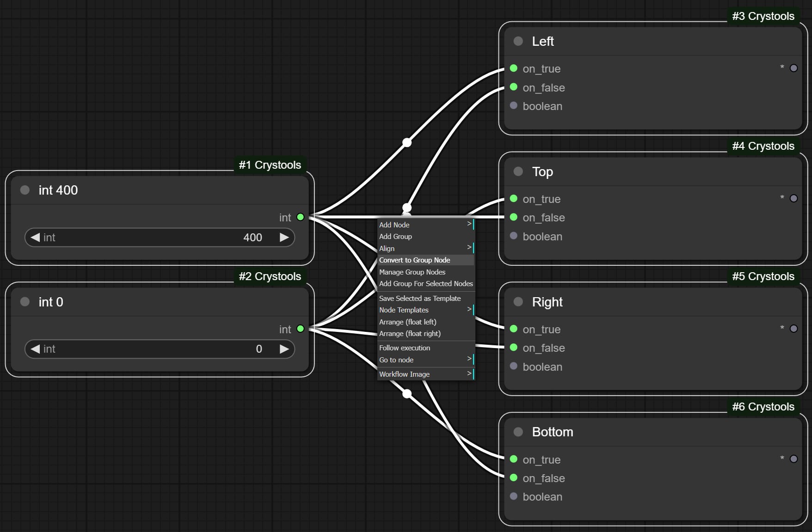Click output port of Right node
812x532 pixels.
pos(794,329)
